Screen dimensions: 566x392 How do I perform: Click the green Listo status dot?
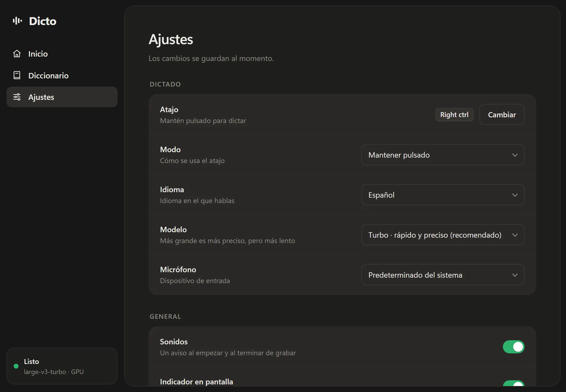coord(16,366)
